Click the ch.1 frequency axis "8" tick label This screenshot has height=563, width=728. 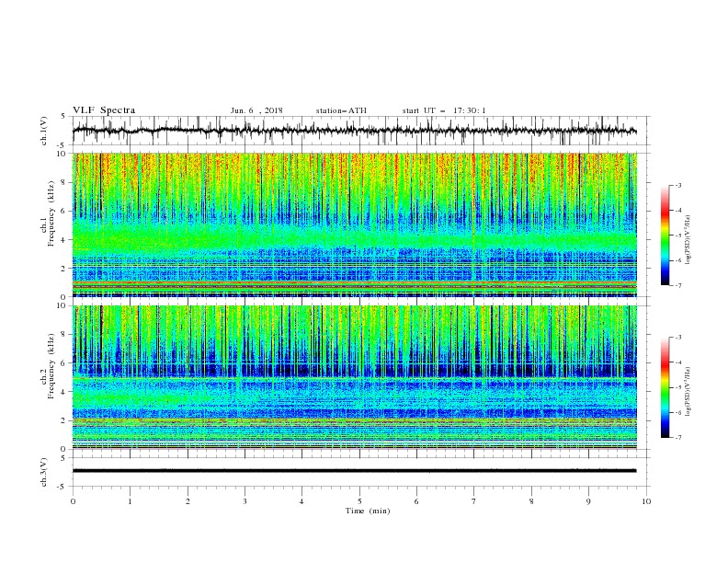tap(64, 182)
